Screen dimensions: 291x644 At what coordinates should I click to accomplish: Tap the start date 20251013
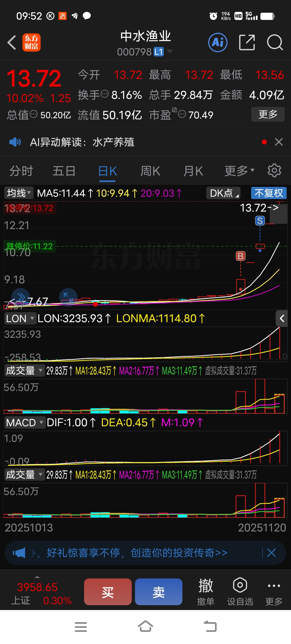pyautogui.click(x=29, y=528)
